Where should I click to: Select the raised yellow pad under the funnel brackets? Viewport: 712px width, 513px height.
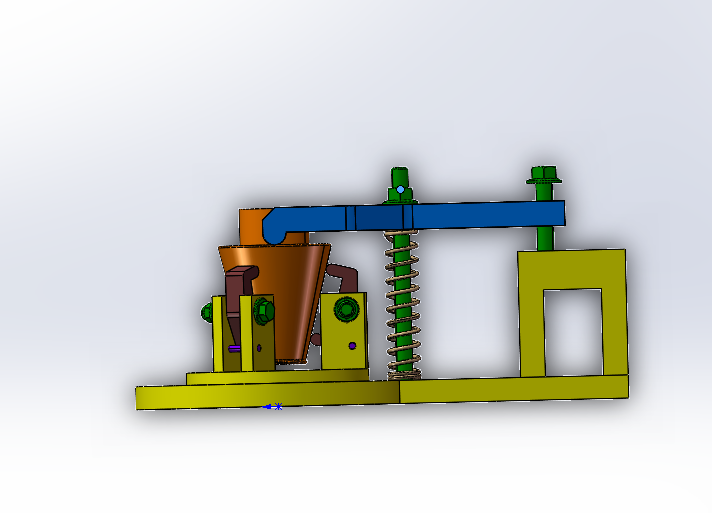277,377
